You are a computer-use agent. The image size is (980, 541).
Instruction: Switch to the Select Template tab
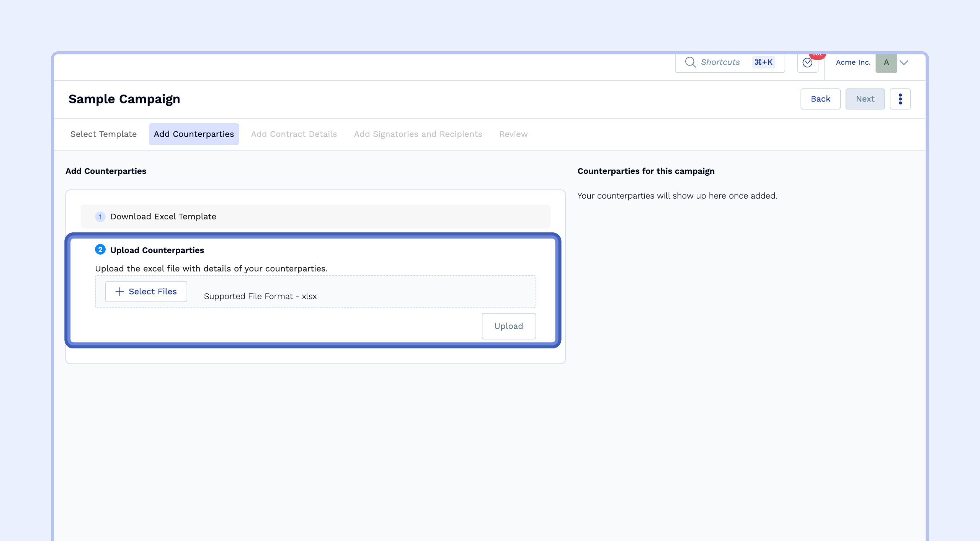[103, 134]
